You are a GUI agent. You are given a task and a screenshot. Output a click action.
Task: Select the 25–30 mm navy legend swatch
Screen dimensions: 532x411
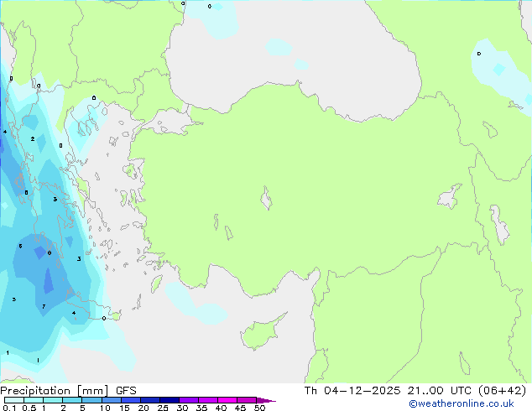click(170, 400)
